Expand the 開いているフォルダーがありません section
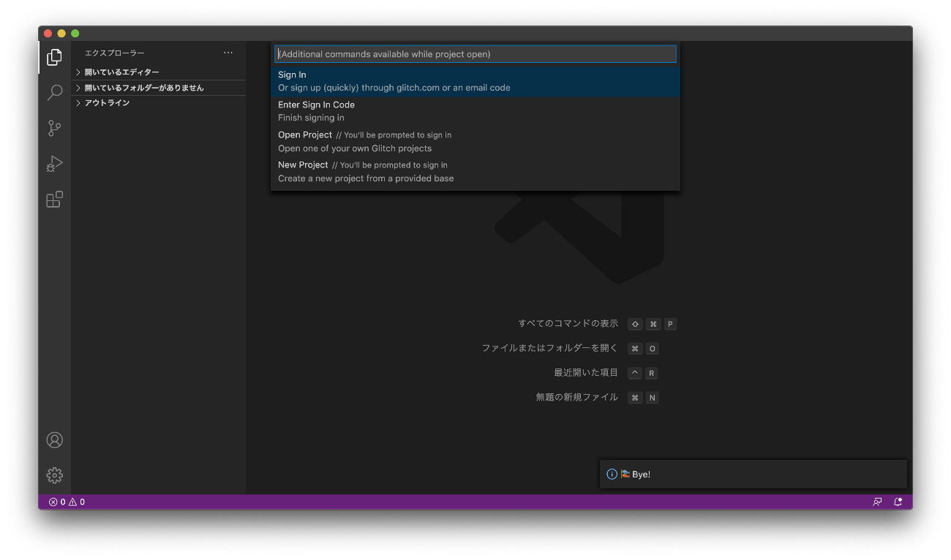Viewport: 951px width, 560px height. coord(159,88)
